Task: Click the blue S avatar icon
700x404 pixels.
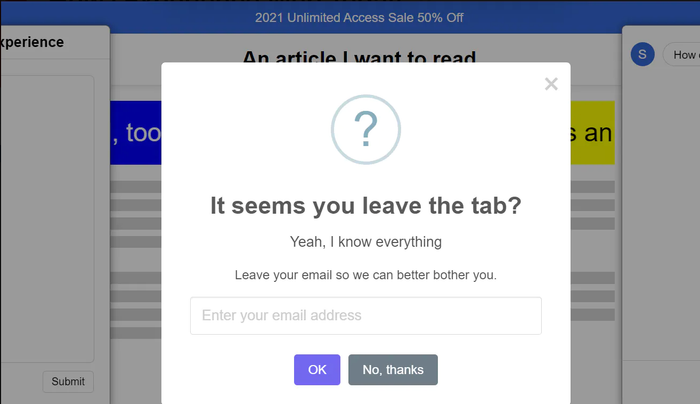Action: tap(642, 55)
